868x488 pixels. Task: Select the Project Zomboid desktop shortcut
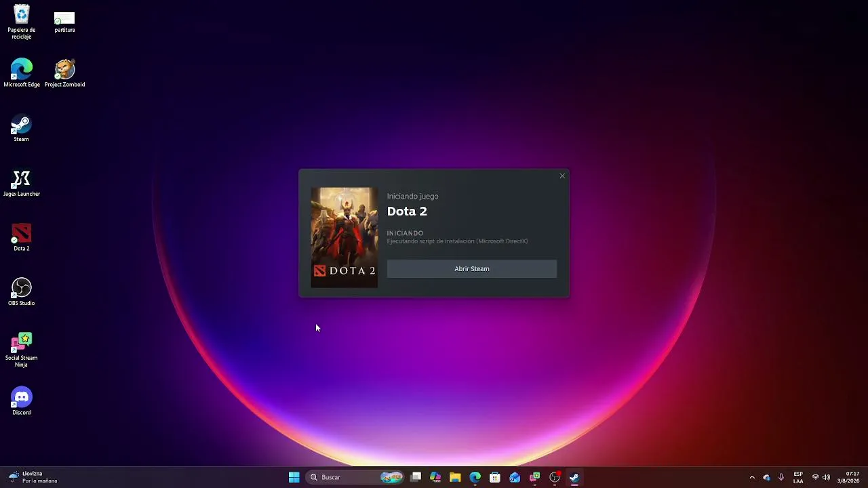64,73
